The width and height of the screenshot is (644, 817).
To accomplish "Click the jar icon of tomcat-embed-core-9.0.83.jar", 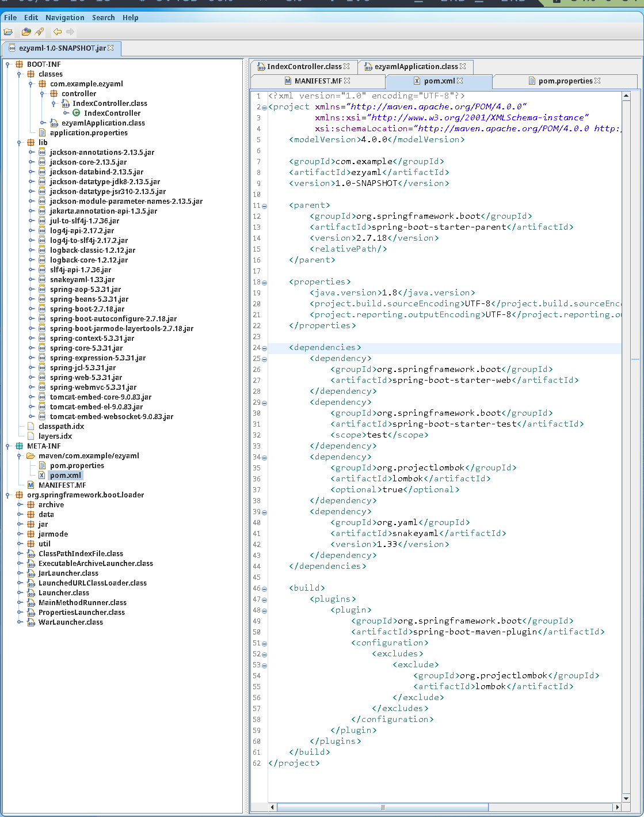I will (42, 397).
